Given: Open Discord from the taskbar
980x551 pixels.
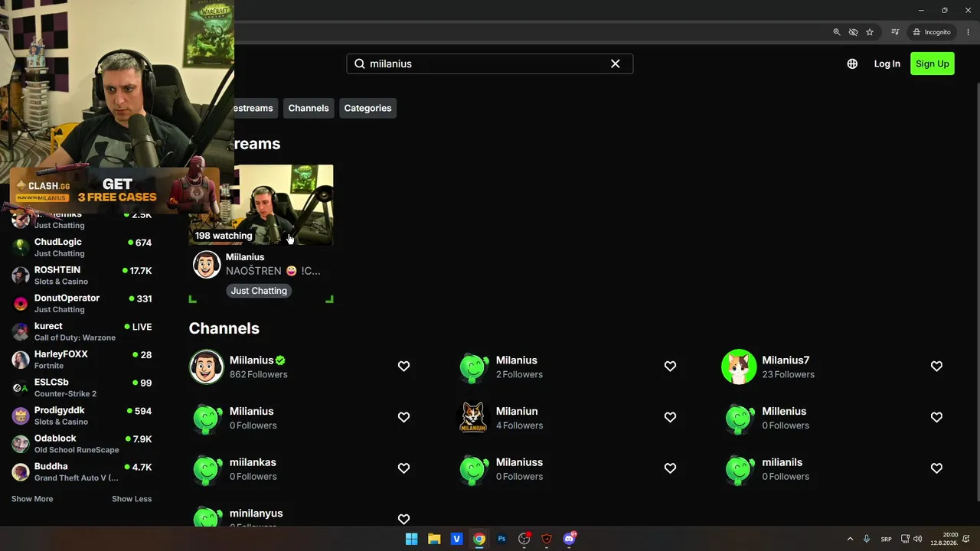Looking at the screenshot, I should (570, 539).
